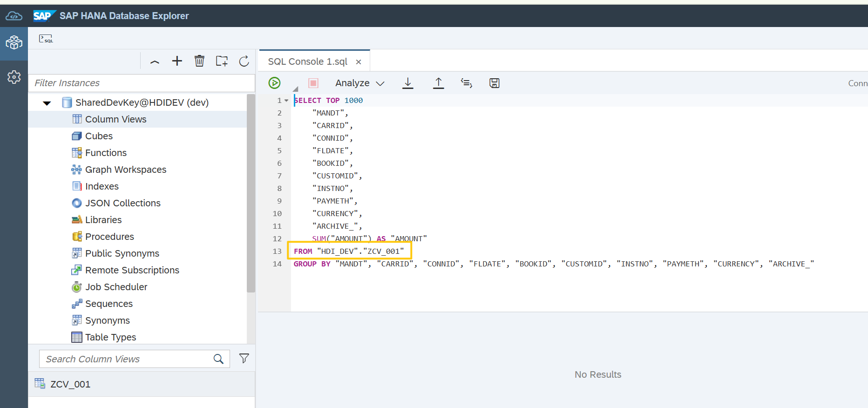Open a new SQL console icon
Screen dimensions: 868x408
(x=46, y=39)
